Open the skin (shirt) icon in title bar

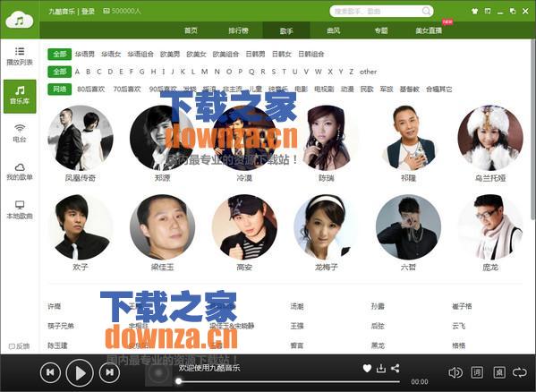pos(474,12)
